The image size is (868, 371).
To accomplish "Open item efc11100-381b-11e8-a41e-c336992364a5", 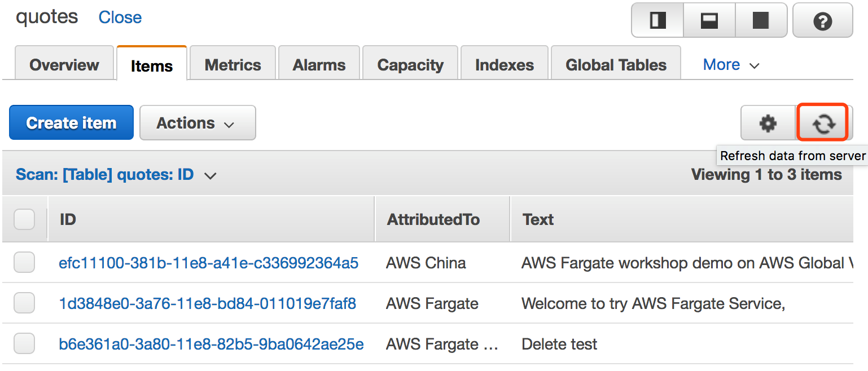I will point(208,263).
